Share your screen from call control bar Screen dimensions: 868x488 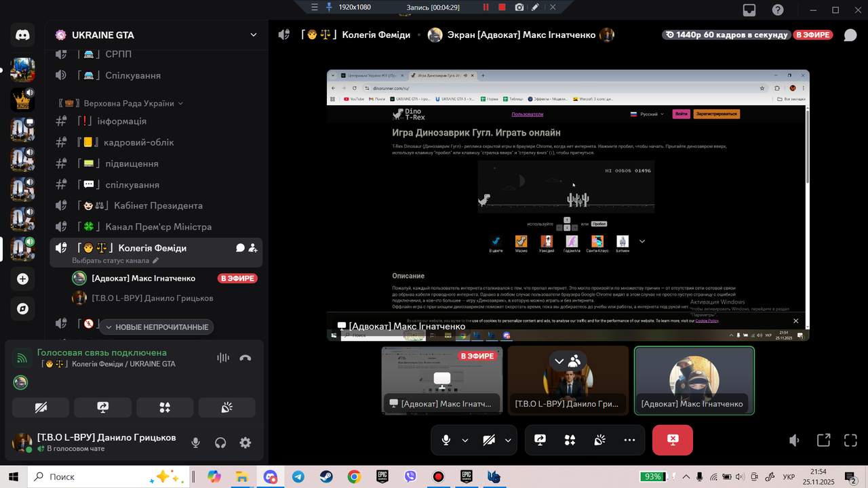point(540,440)
